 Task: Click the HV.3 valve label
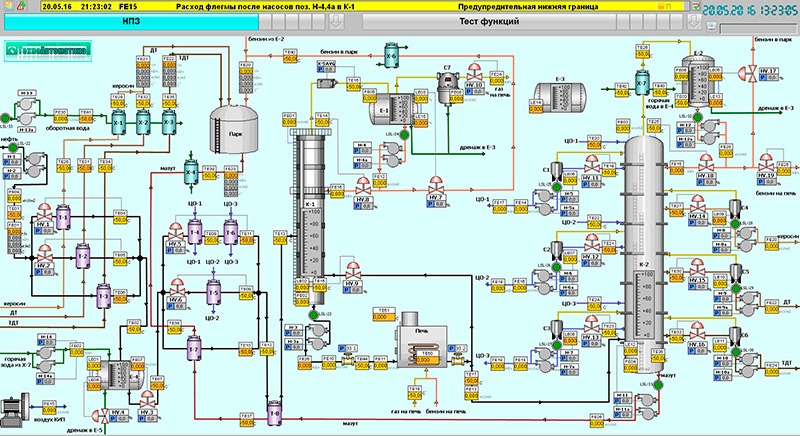(x=148, y=412)
